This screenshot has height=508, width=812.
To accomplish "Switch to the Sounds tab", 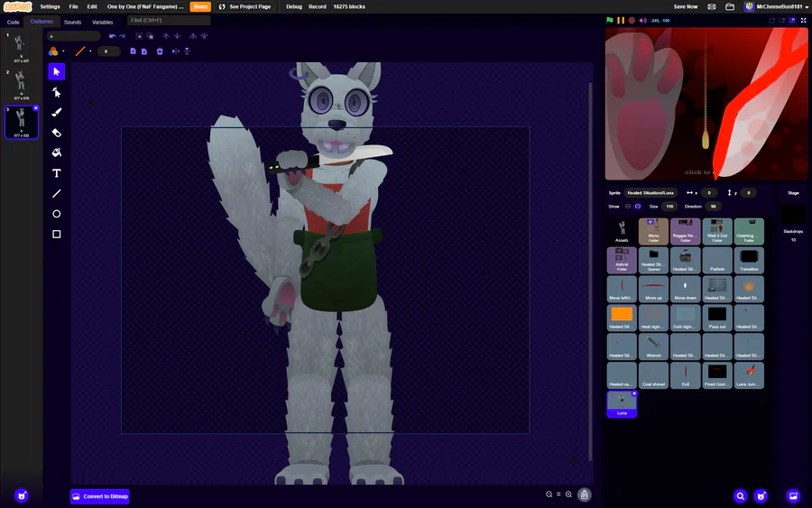I will [x=72, y=23].
